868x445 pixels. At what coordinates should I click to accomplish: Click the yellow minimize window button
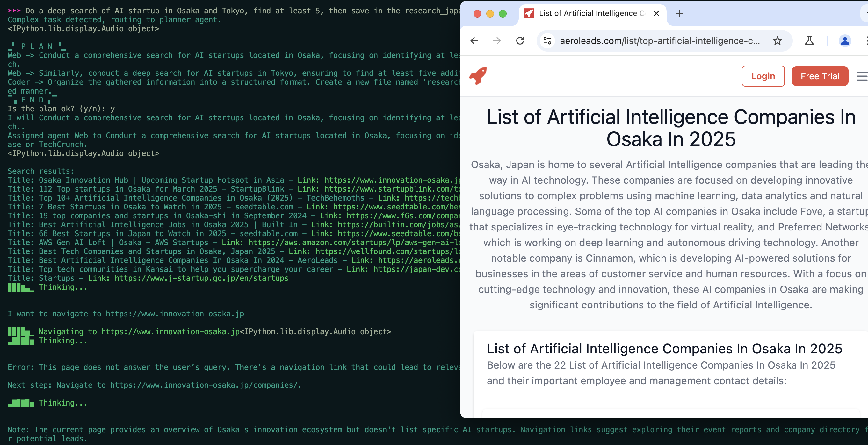click(x=490, y=13)
